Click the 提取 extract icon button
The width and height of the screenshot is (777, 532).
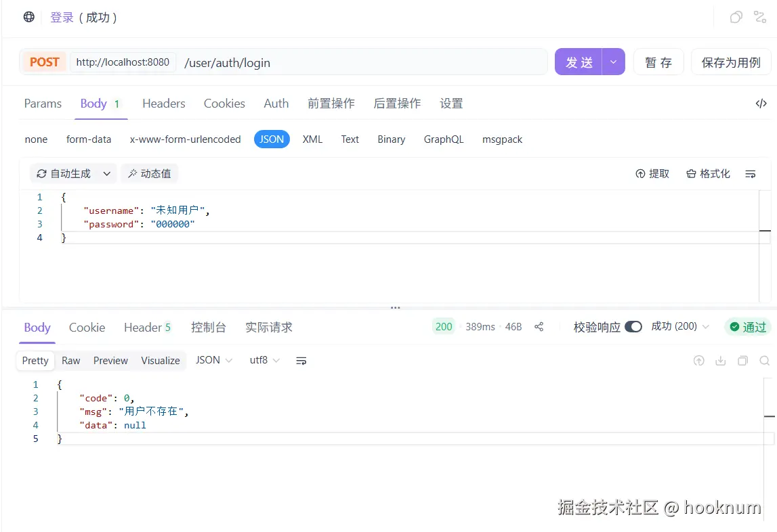pyautogui.click(x=652, y=174)
